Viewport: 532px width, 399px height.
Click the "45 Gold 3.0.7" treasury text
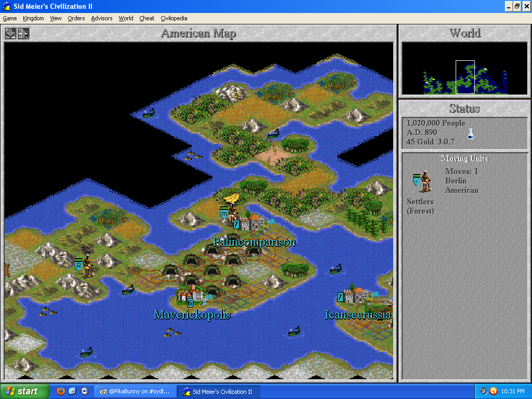pyautogui.click(x=431, y=142)
